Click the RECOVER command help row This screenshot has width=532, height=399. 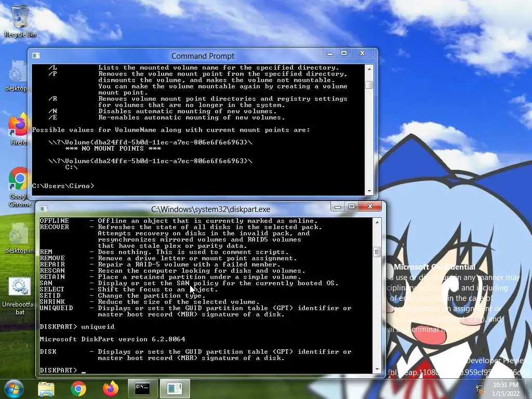point(181,236)
